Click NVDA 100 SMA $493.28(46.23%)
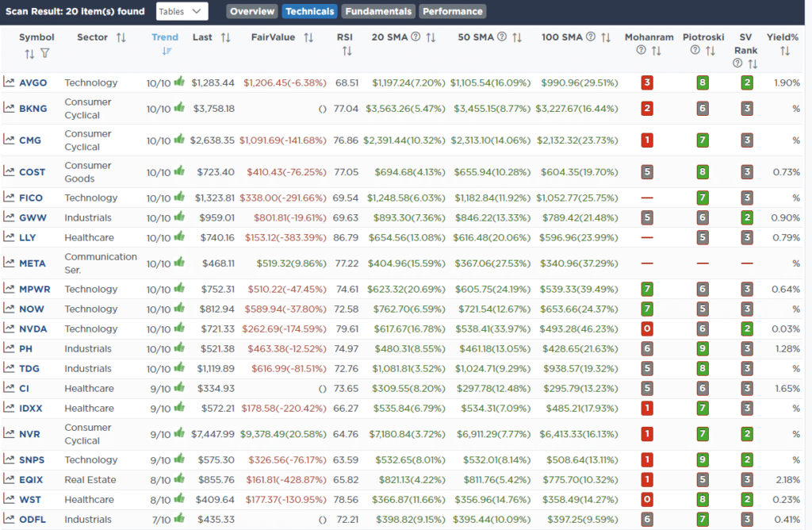Viewport: 812px width, 530px height. pos(578,329)
